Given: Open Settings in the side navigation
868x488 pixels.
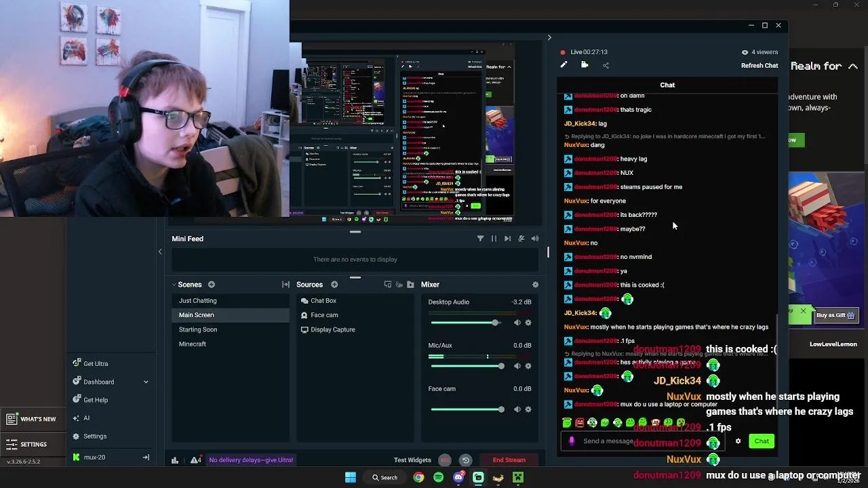Looking at the screenshot, I should click(x=94, y=436).
